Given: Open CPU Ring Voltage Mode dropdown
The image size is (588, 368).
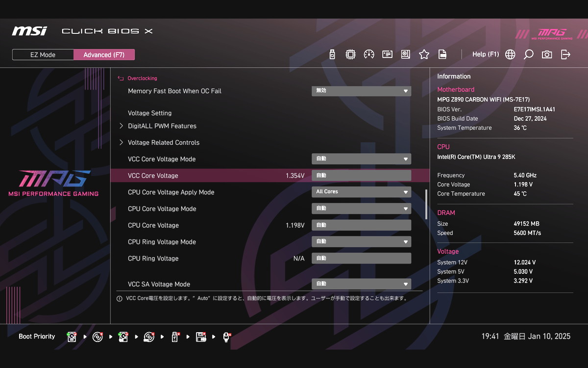Looking at the screenshot, I should click(x=361, y=241).
